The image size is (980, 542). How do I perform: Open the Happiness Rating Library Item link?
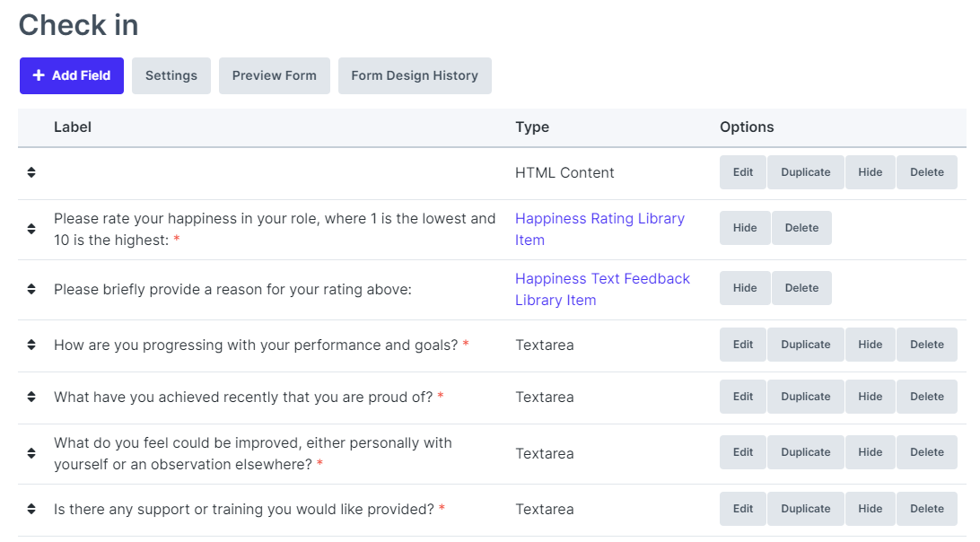pyautogui.click(x=599, y=218)
